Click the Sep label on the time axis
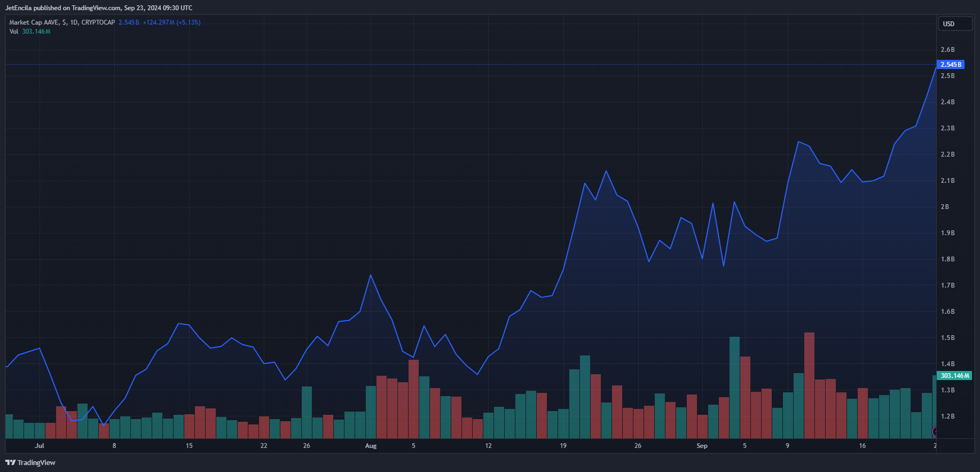 click(x=702, y=446)
